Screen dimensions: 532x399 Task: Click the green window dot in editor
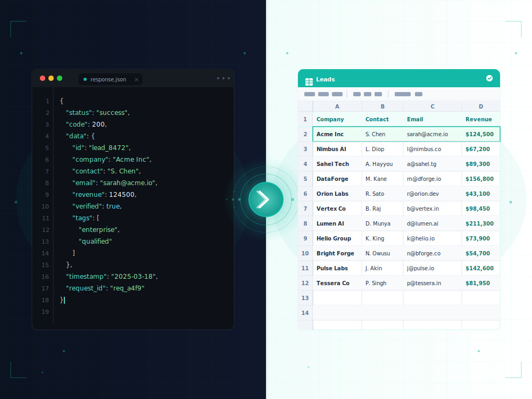[x=60, y=78]
